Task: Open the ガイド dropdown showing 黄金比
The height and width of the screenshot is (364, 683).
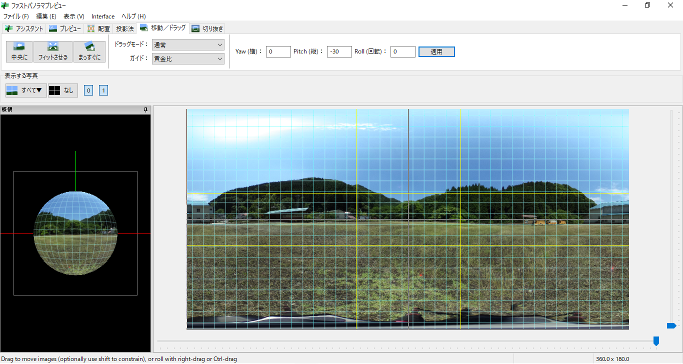Action: 188,59
